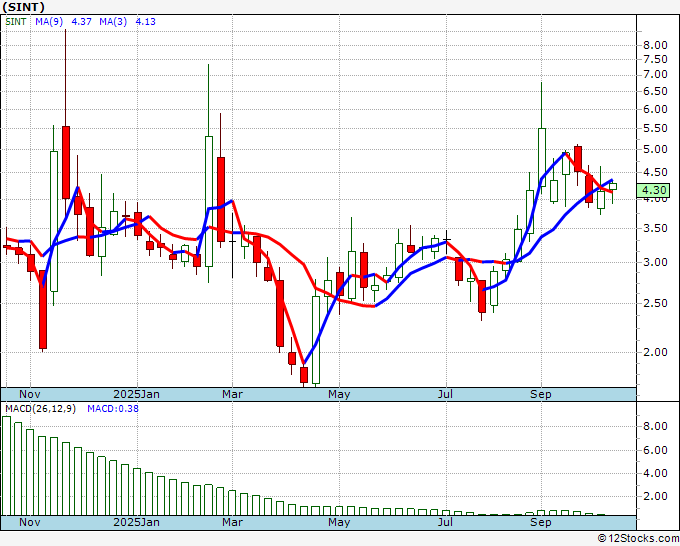Click the last green candlestick beside the 4.30 tag
680x546 pixels.
click(x=612, y=186)
